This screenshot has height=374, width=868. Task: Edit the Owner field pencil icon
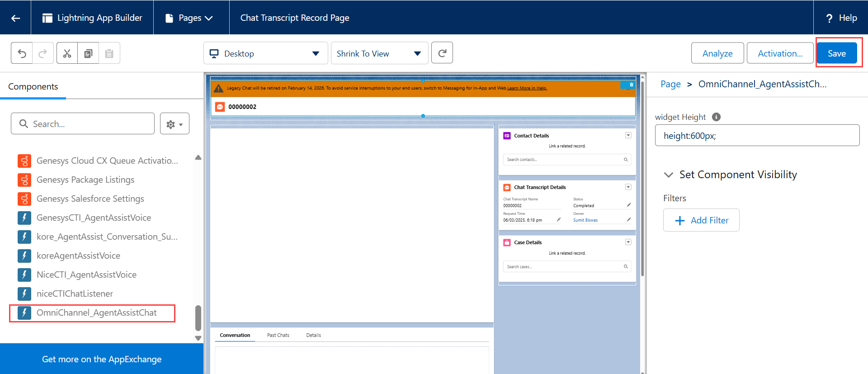click(x=628, y=219)
